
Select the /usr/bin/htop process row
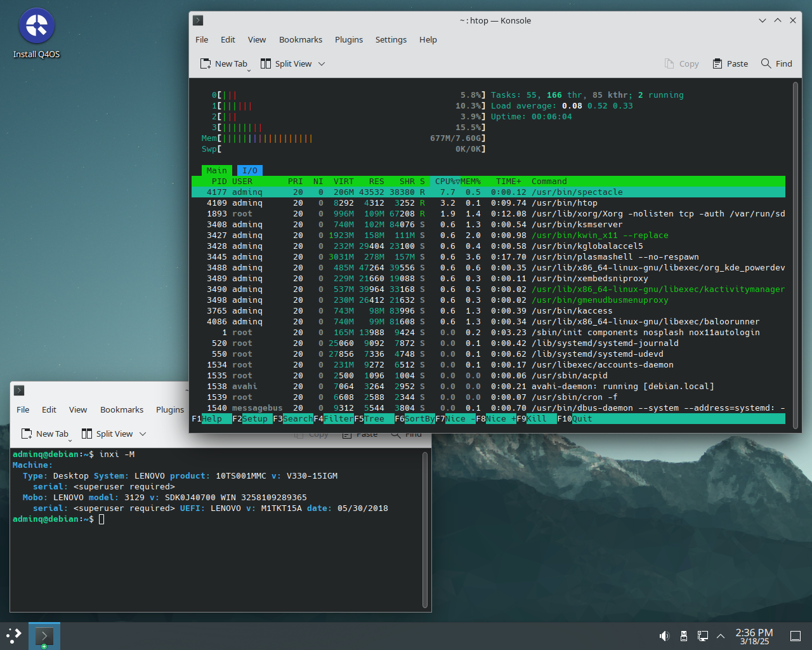[x=488, y=203]
